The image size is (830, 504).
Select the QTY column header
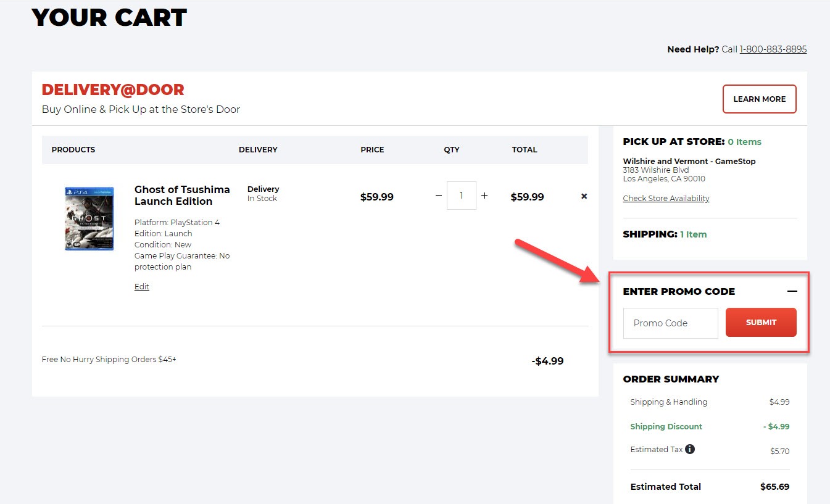452,150
